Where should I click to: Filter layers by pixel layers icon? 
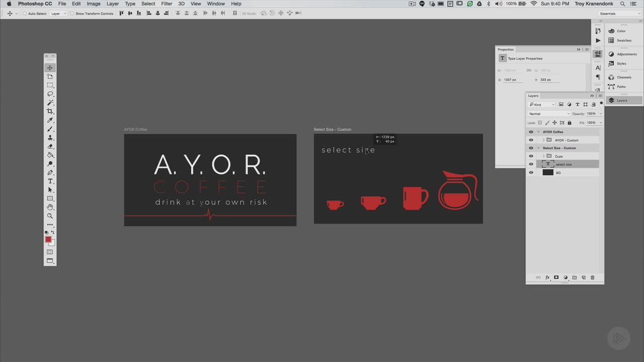(x=561, y=105)
